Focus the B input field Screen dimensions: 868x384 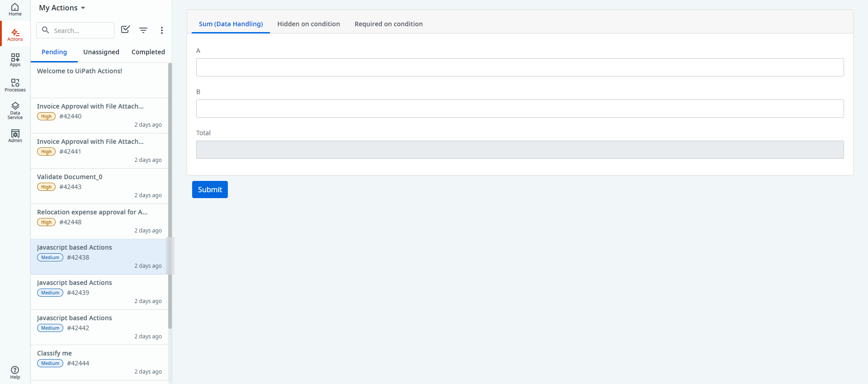pyautogui.click(x=519, y=109)
